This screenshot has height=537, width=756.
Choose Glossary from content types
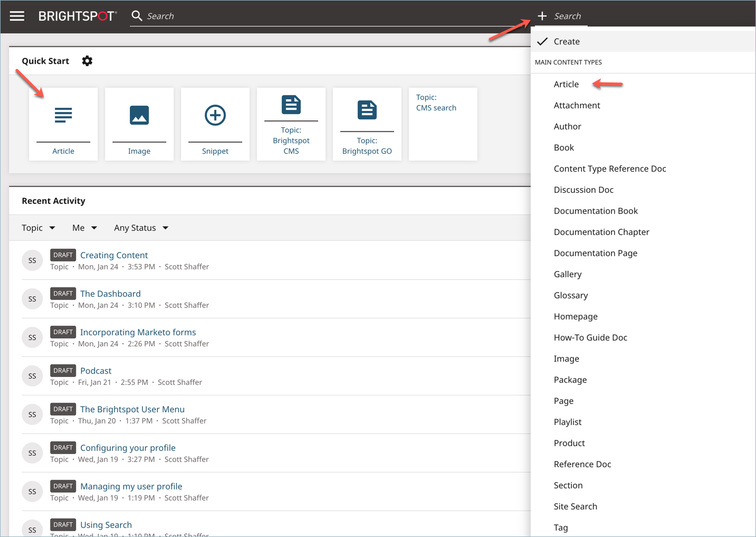(571, 295)
